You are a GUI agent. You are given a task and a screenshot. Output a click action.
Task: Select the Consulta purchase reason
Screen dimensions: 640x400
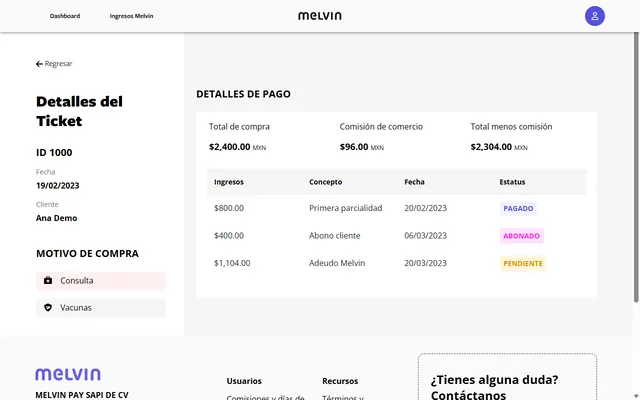click(x=101, y=281)
